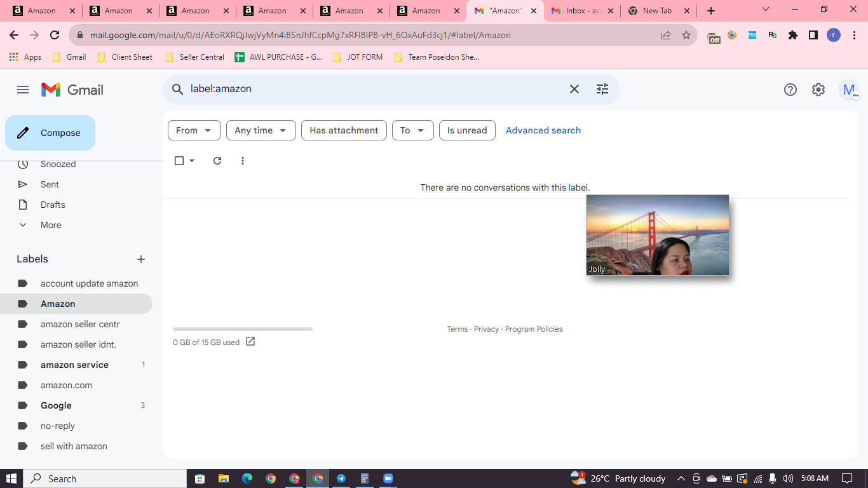
Task: Open Chrome tab search chevron
Action: pyautogui.click(x=766, y=10)
